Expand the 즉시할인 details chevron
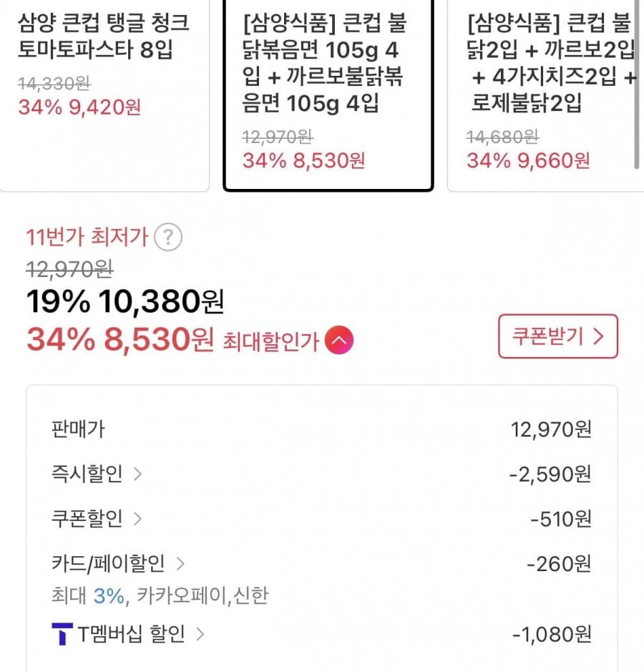644x672 pixels. (137, 474)
